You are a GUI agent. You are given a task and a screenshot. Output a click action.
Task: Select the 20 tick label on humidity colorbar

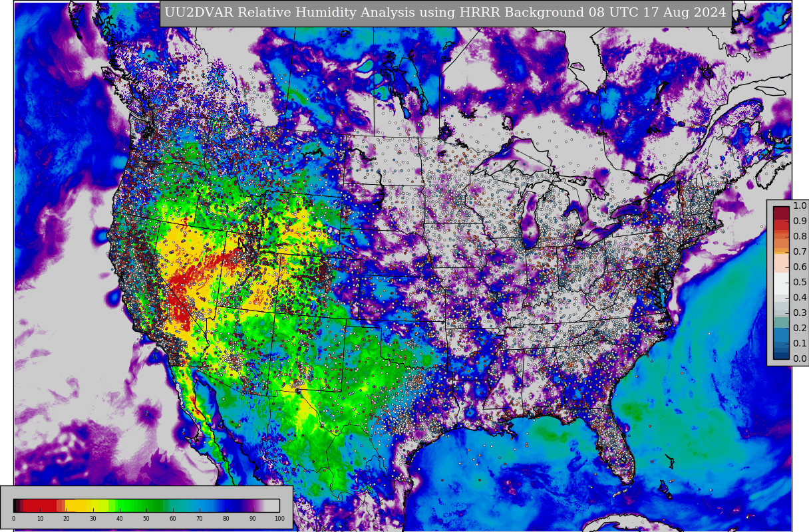(x=67, y=519)
